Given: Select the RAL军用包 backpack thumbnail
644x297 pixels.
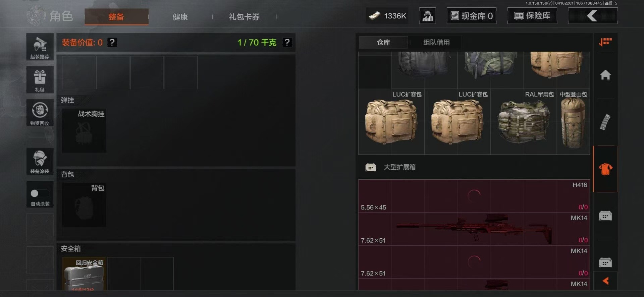Looking at the screenshot, I should click(x=524, y=122).
